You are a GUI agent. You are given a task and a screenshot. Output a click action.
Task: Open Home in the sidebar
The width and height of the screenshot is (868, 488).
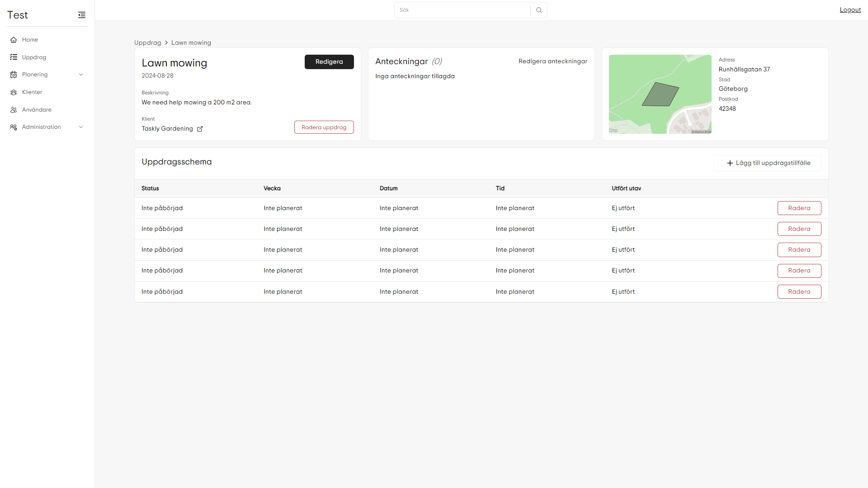[x=47, y=40]
